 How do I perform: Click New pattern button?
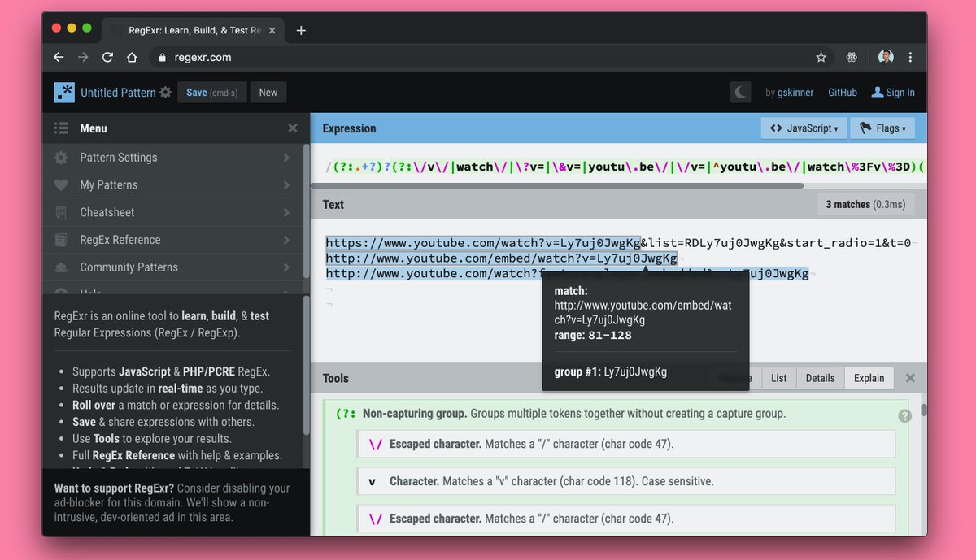click(268, 93)
